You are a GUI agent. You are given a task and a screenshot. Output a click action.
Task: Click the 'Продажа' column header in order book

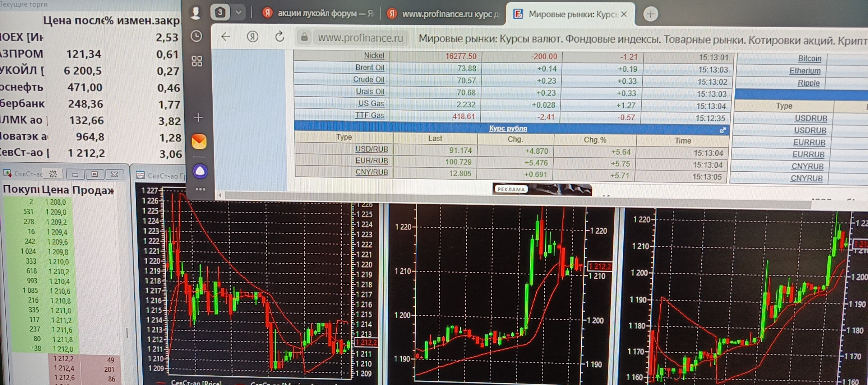(x=93, y=190)
